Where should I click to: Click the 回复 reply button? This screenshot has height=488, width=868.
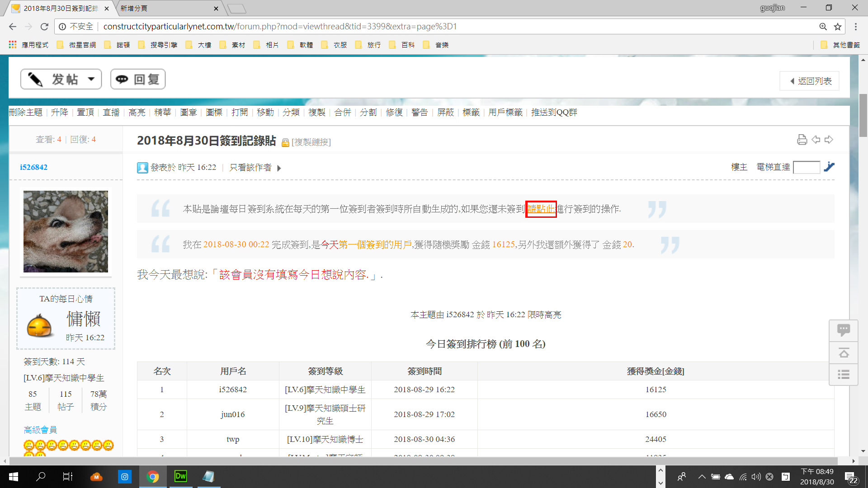[x=138, y=80]
